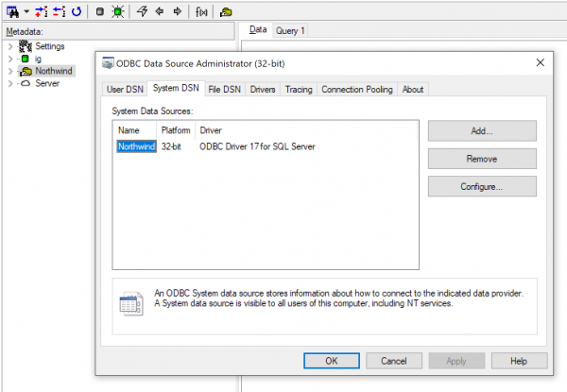Open the dropdown arrow beside the binoculars icon
567x392 pixels.
26,11
